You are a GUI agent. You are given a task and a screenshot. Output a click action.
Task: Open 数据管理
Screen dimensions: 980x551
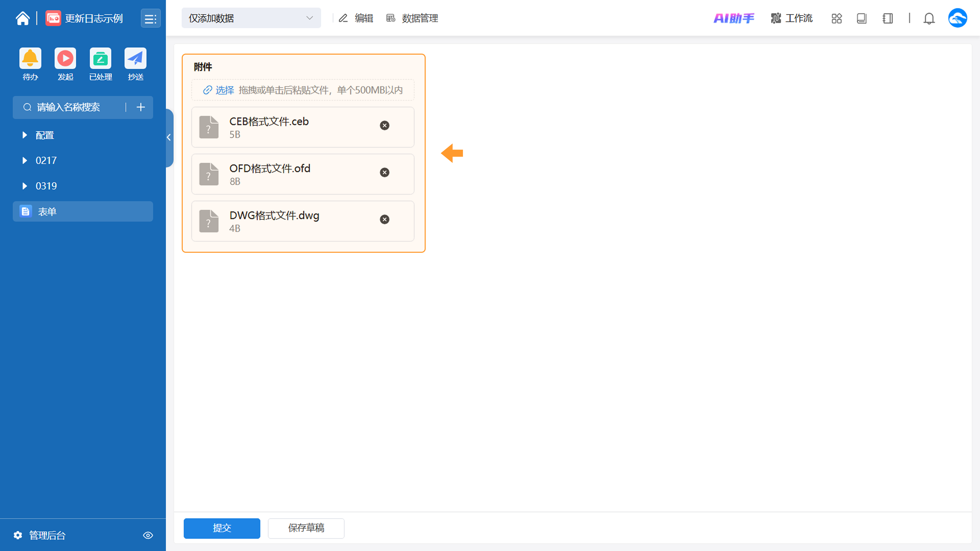point(412,18)
